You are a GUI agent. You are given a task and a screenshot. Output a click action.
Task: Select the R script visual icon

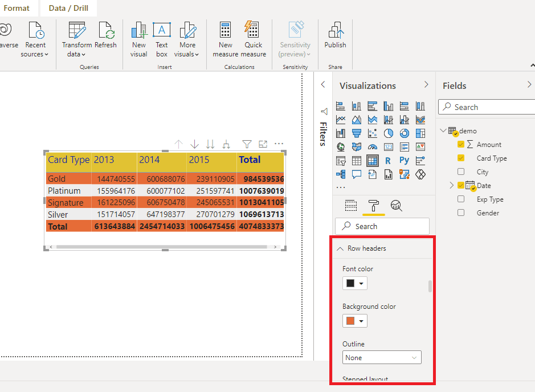point(388,161)
